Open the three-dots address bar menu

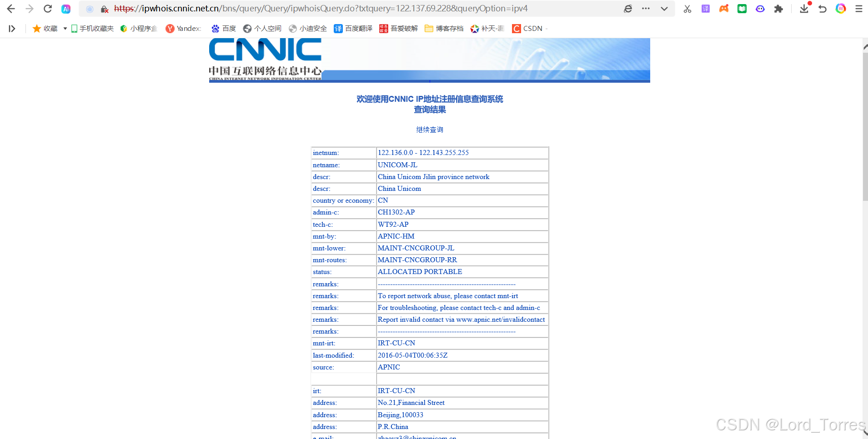(x=646, y=9)
